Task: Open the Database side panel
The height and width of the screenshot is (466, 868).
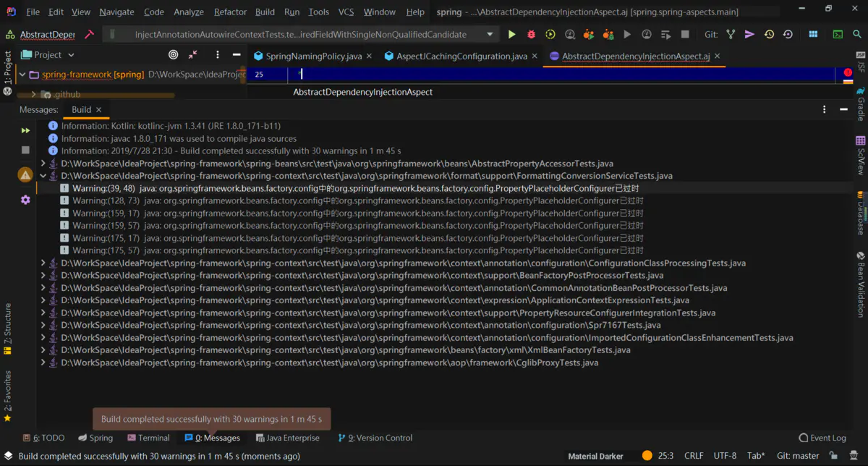Action: 861,212
